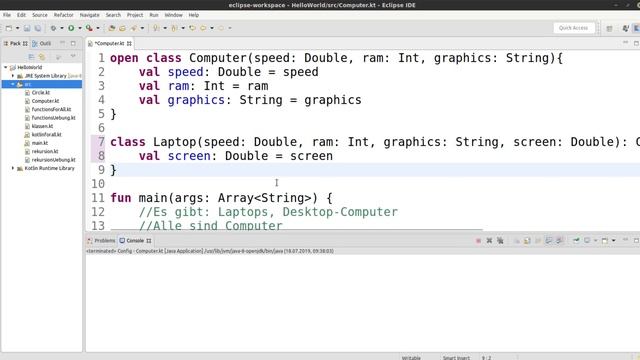This screenshot has height=360, width=640.
Task: Toggle Show Console on output change
Action: (549, 241)
